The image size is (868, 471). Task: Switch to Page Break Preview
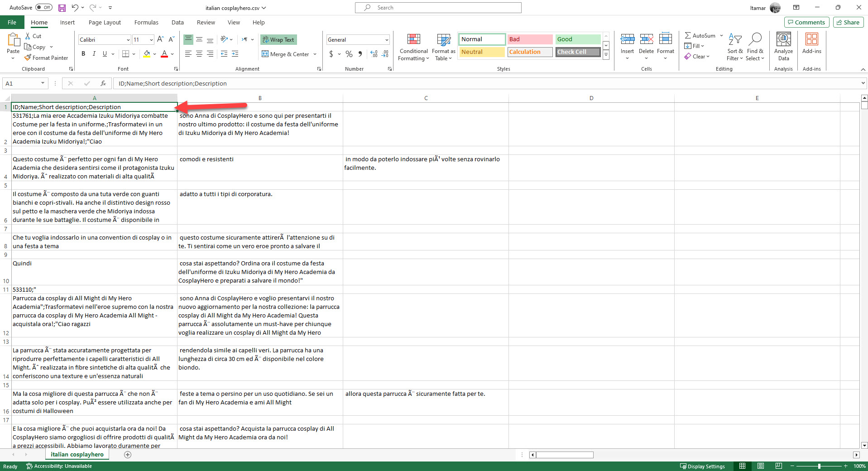pos(779,466)
